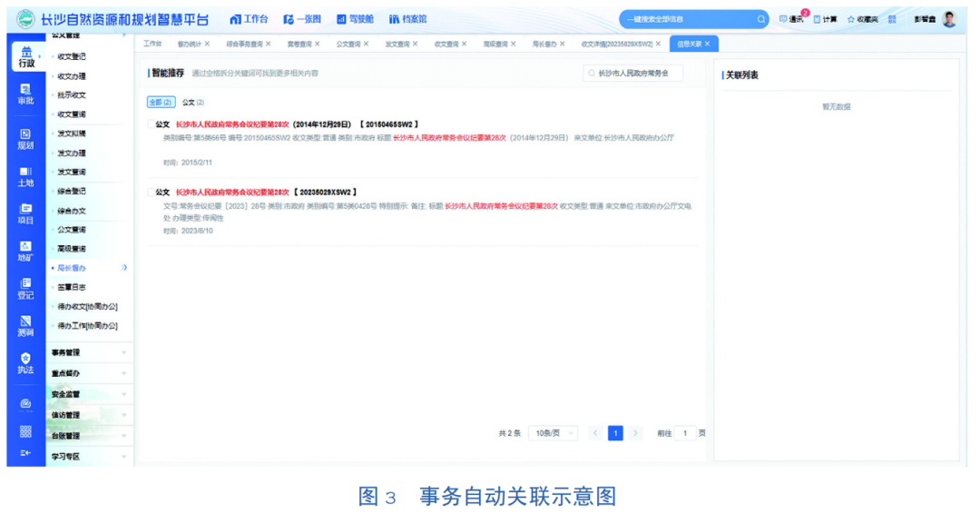Switch to the 收文查询 tab in the tab strip
Image resolution: width=980 pixels, height=514 pixels.
click(x=446, y=44)
